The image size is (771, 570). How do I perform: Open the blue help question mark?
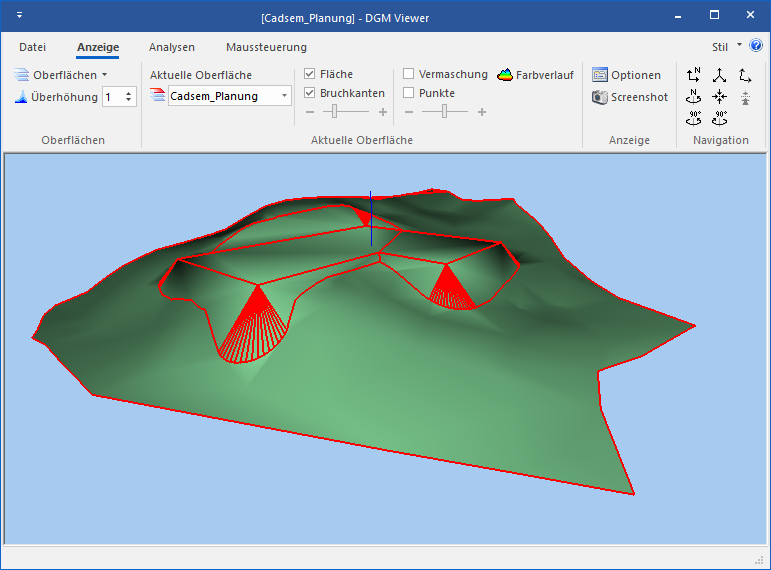756,46
